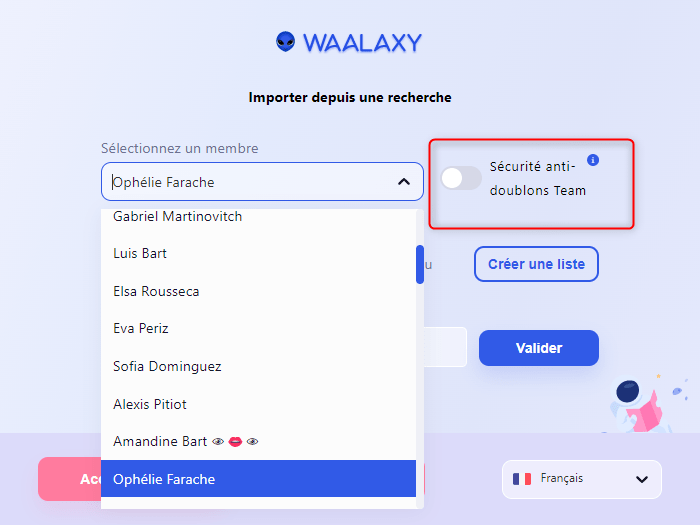Image resolution: width=700 pixels, height=525 pixels.
Task: Enable the Sécurité anti-doublons Team toggle
Action: [x=461, y=179]
